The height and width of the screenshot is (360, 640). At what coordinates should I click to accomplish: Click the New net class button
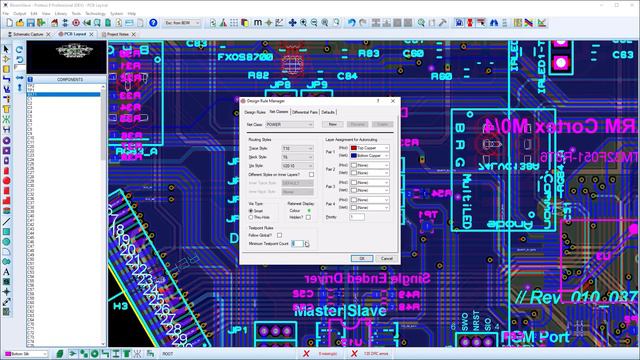(x=332, y=124)
